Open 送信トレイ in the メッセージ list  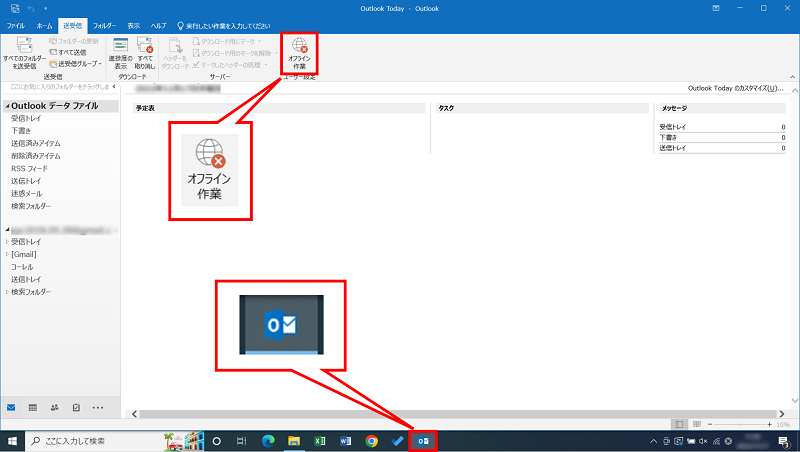click(x=672, y=148)
